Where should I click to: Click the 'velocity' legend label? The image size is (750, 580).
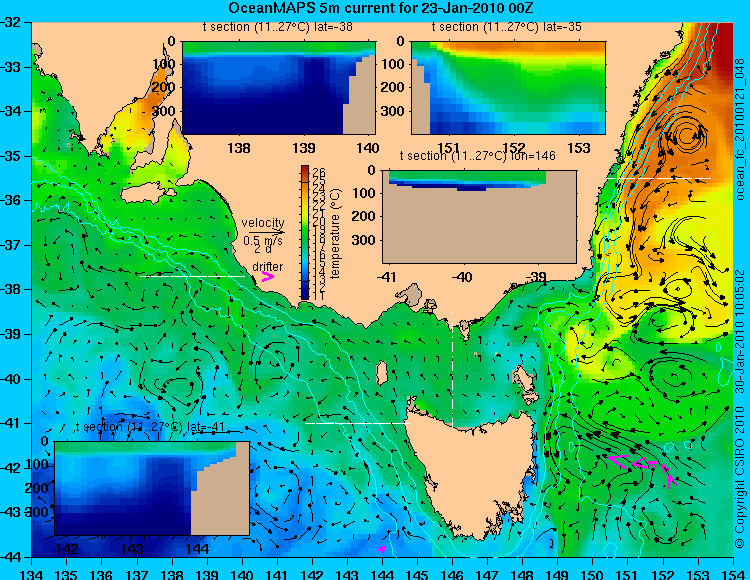[263, 223]
